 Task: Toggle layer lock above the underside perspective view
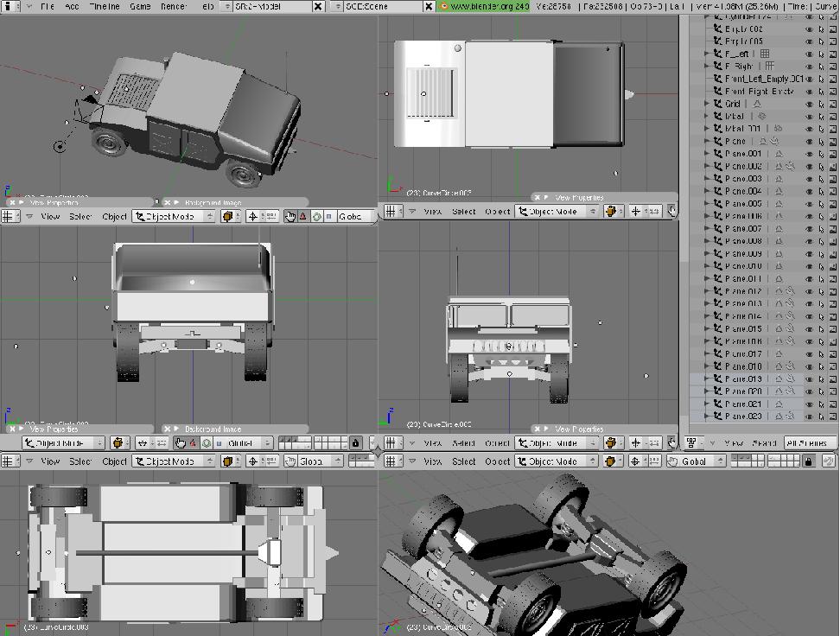coord(808,461)
